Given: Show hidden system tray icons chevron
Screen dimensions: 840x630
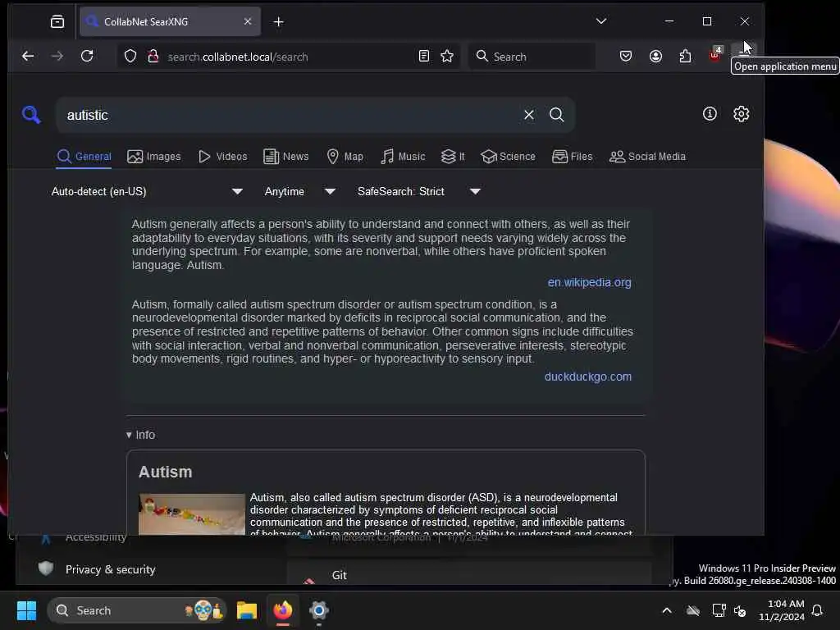Looking at the screenshot, I should coord(666,610).
